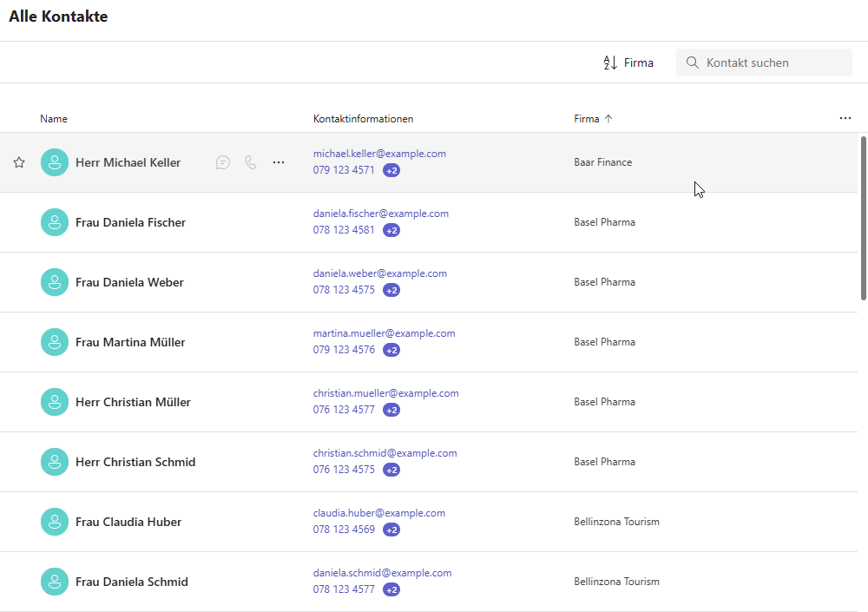Viewport: 868px width, 612px height.
Task: Open chat with Herr Michael Keller
Action: (x=223, y=162)
